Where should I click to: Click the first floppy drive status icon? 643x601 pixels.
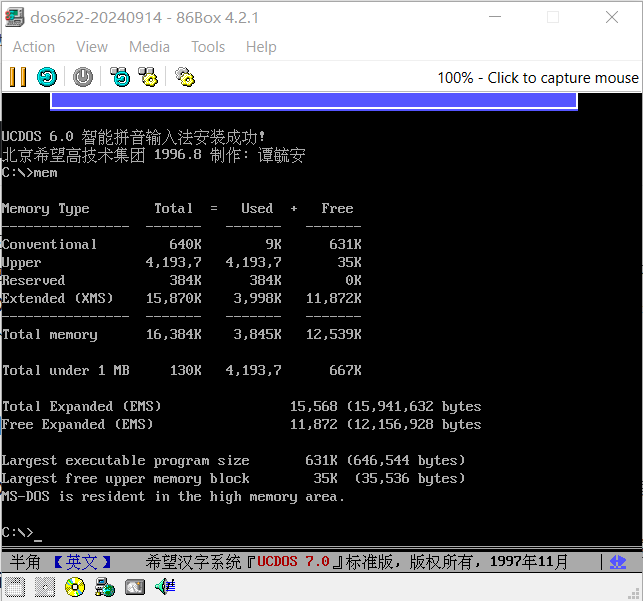pyautogui.click(x=15, y=587)
